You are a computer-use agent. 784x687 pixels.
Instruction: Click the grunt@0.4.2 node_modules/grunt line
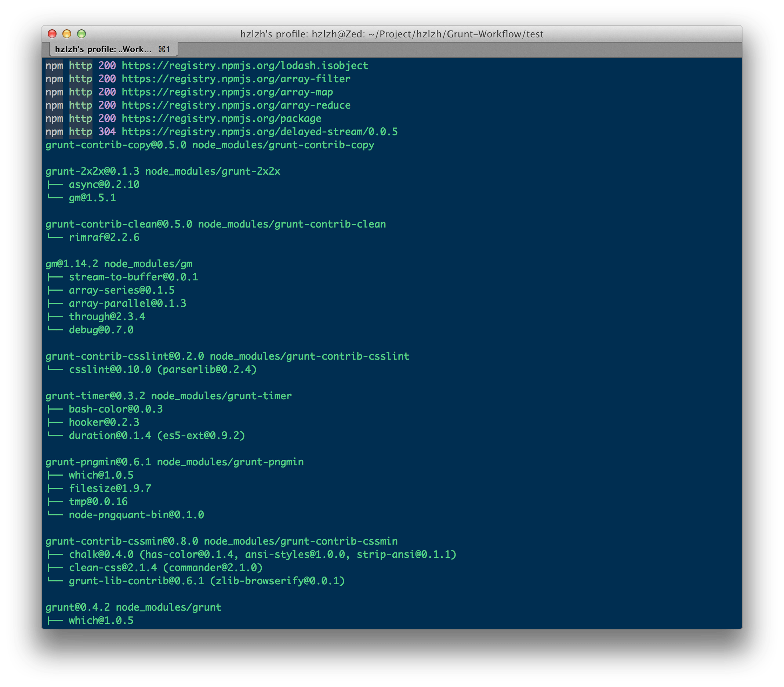tap(133, 607)
